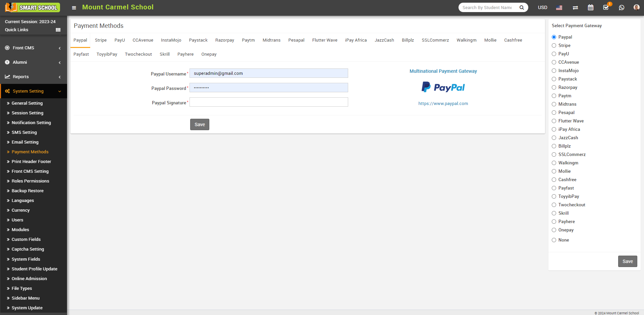Expand the Front CMS sidebar menu
This screenshot has height=315, width=644.
point(34,48)
